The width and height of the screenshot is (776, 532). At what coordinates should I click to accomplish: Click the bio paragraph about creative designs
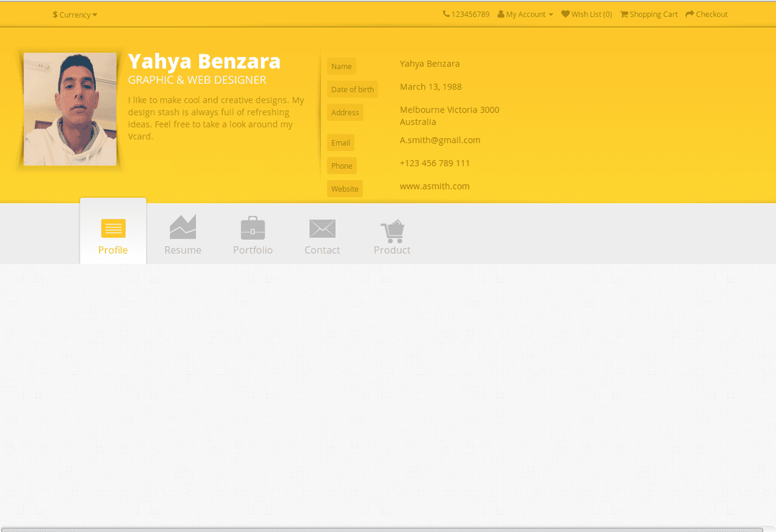[x=216, y=118]
